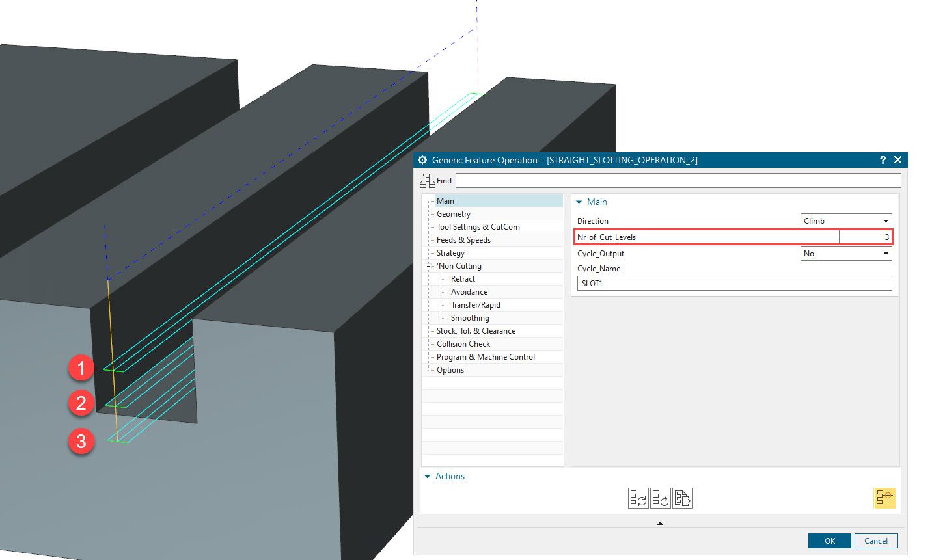Screen dimensions: 932x560
Task: Click the Find binoculars icon
Action: (429, 180)
